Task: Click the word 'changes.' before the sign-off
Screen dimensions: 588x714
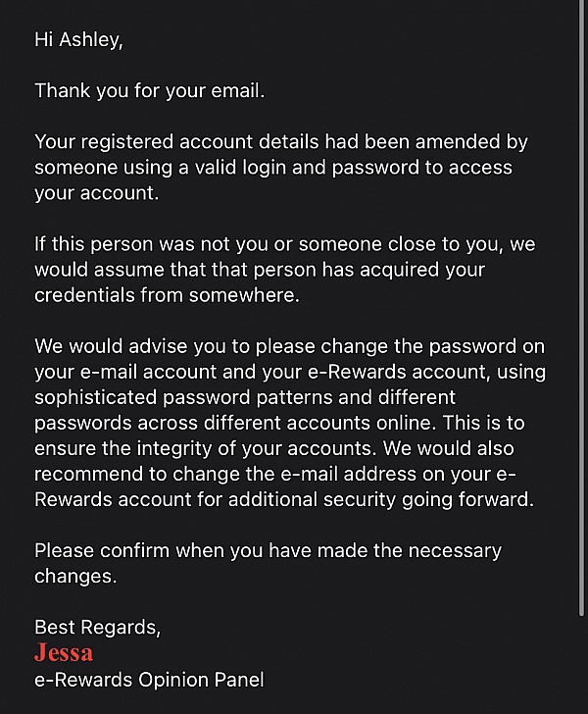Action: (x=75, y=576)
